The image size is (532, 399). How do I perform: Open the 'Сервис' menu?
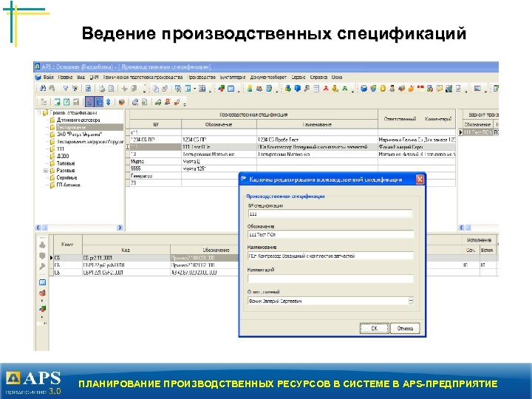[x=299, y=77]
